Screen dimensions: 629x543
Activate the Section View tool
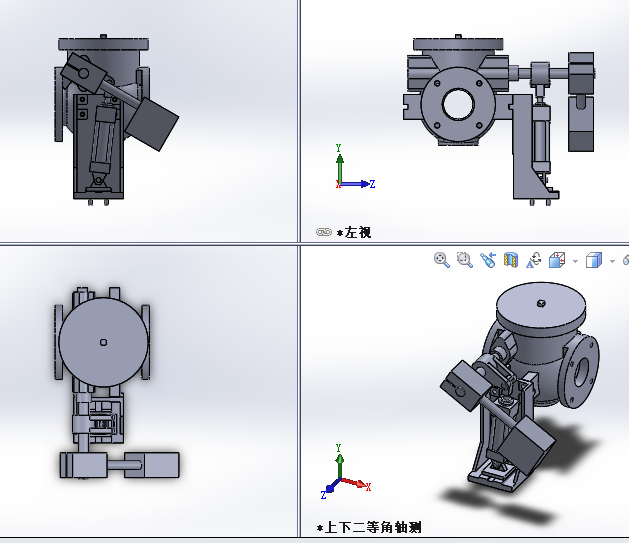point(511,260)
